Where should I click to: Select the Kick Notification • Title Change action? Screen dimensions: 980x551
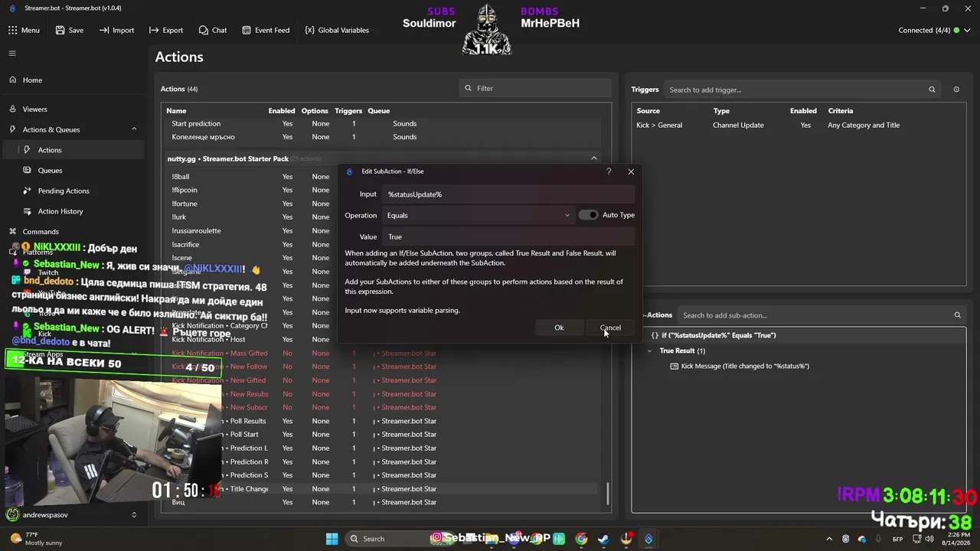pos(383,489)
